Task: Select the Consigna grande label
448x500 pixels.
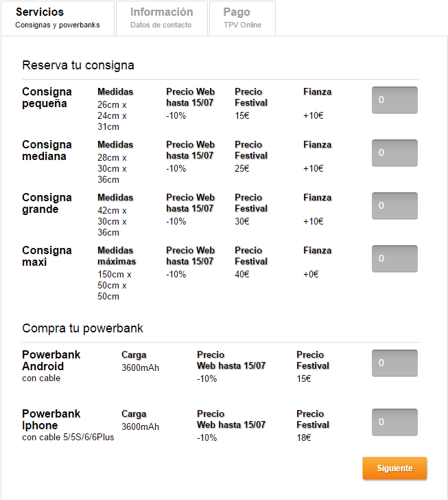Action: [47, 203]
